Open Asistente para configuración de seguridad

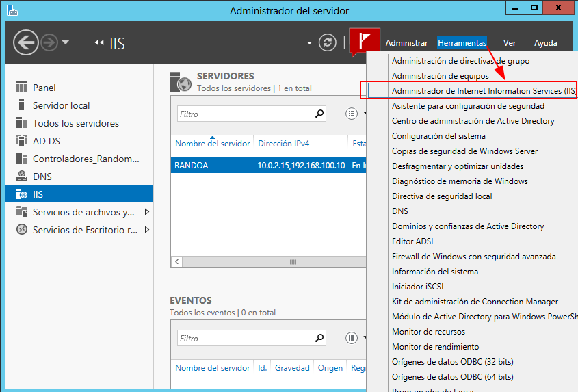468,106
